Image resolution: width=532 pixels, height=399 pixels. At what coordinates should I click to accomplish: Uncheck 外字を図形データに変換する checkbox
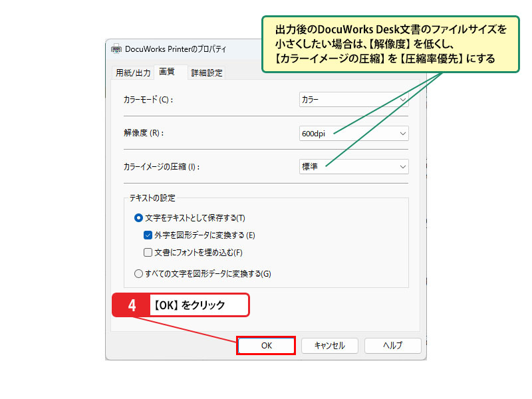pyautogui.click(x=148, y=235)
